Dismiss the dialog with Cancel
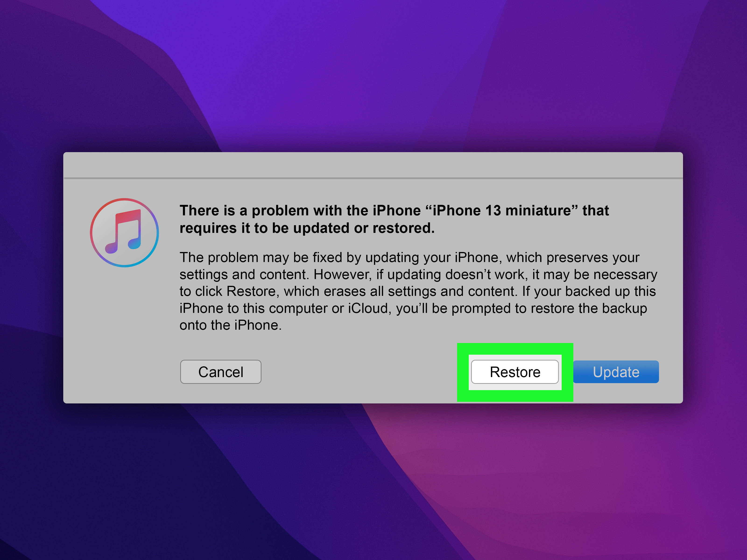This screenshot has width=747, height=560. (221, 372)
